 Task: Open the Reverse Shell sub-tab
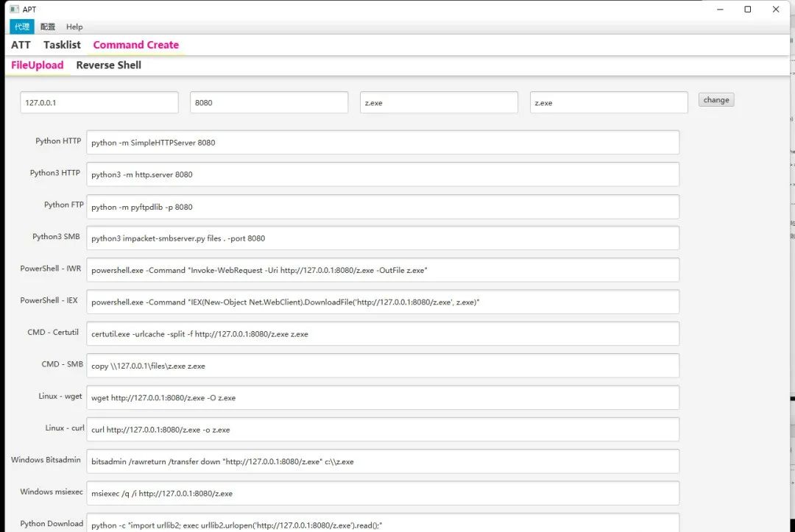[x=108, y=65]
